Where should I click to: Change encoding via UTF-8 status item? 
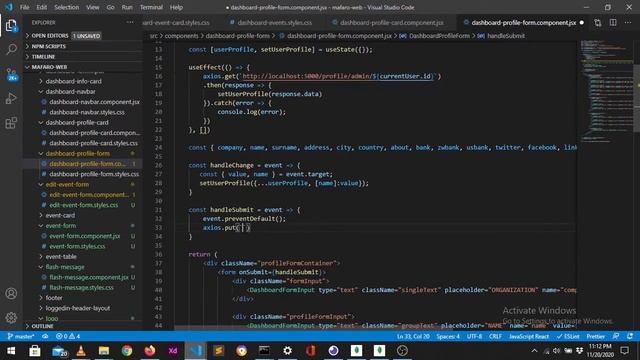pyautogui.click(x=474, y=336)
